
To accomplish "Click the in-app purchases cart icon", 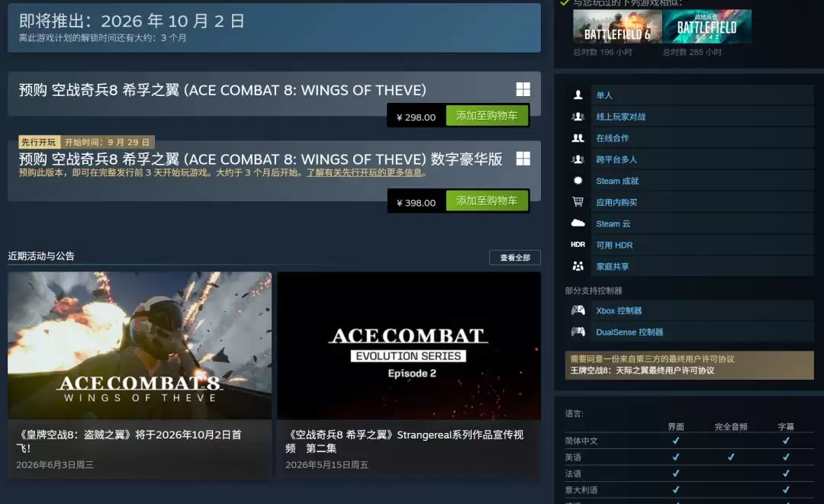I will tap(578, 201).
